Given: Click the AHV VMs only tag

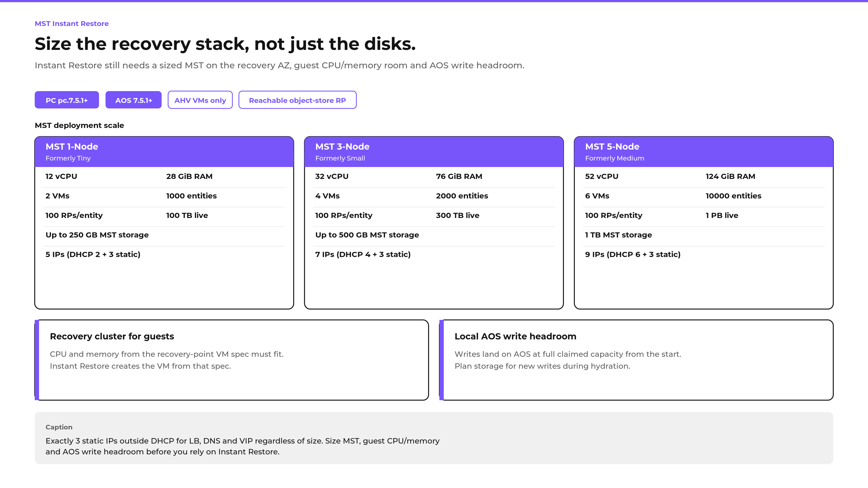Looking at the screenshot, I should [x=200, y=100].
